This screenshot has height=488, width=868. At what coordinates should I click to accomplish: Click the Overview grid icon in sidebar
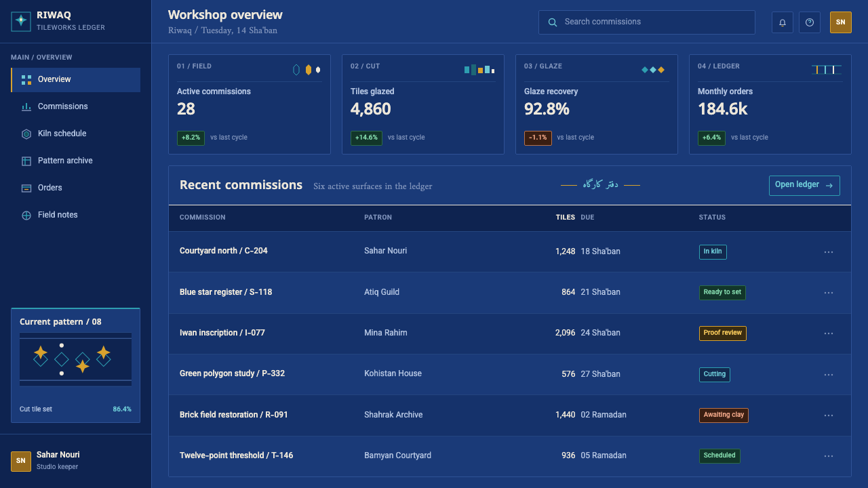[26, 80]
